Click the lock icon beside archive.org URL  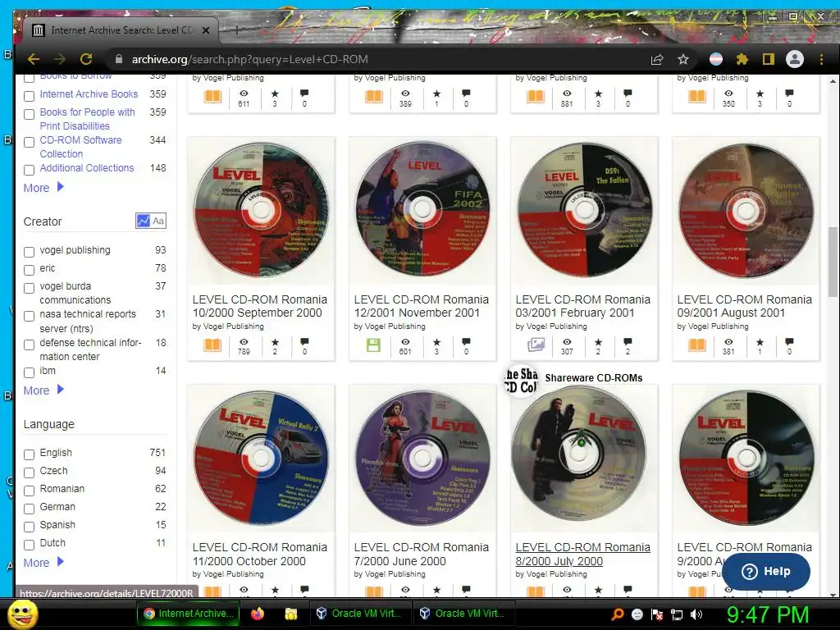coord(119,59)
